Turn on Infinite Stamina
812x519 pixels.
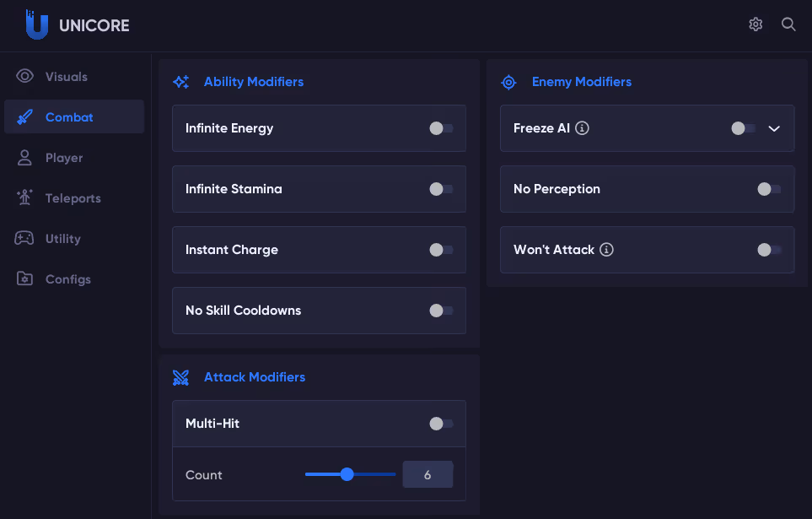click(x=441, y=189)
